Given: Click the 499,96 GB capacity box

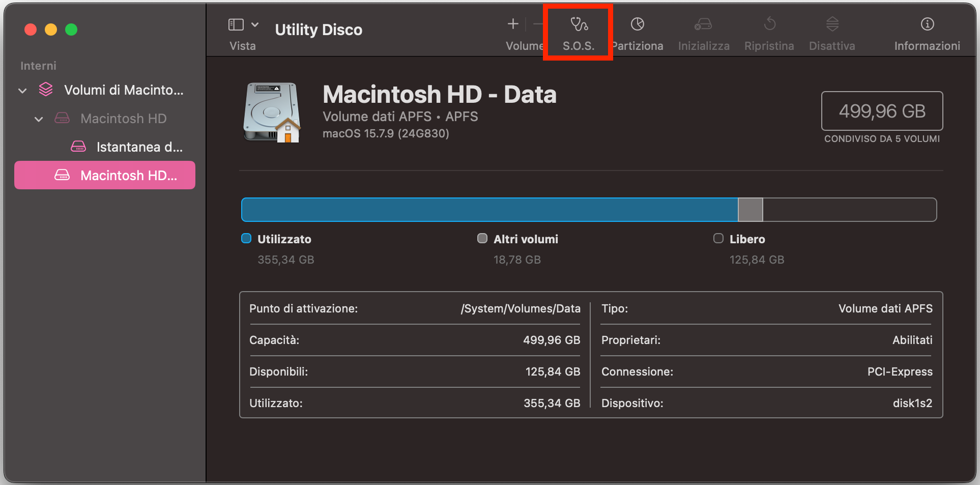Looking at the screenshot, I should pos(882,111).
